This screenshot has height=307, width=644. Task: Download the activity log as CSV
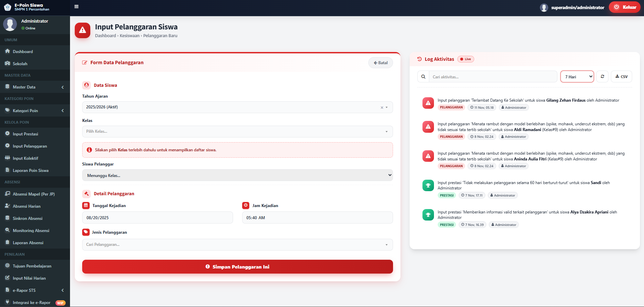[621, 76]
